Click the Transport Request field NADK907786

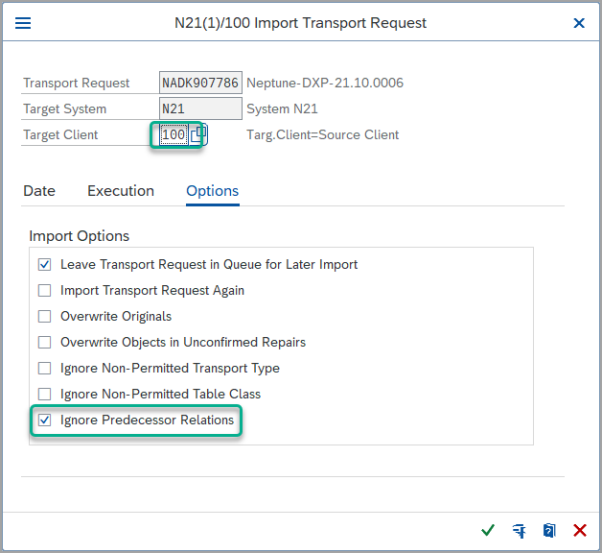(201, 83)
